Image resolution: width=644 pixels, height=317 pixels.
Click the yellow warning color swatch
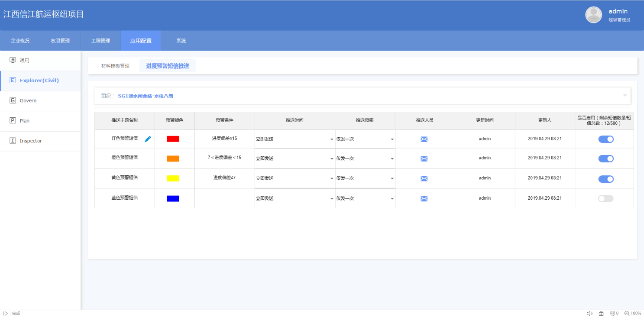[173, 179]
